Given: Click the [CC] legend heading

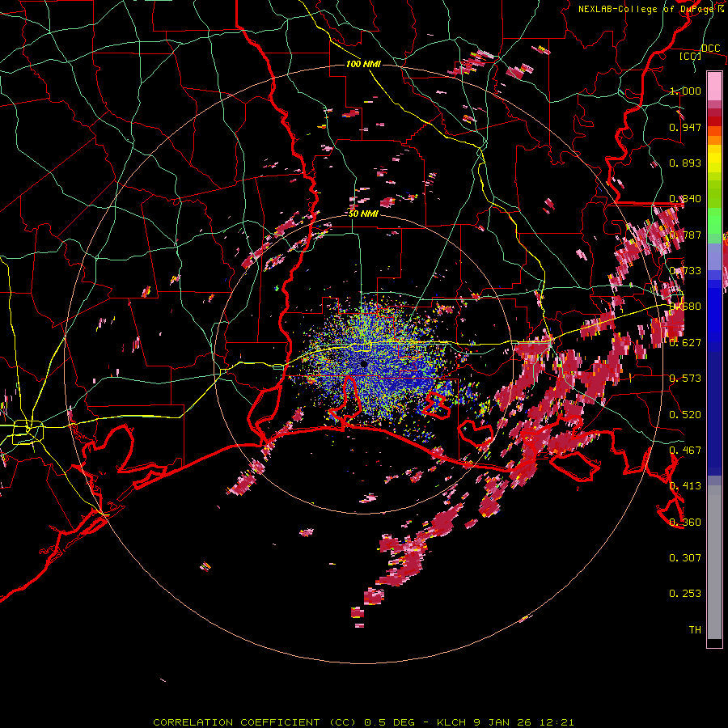Looking at the screenshot, I should (690, 56).
